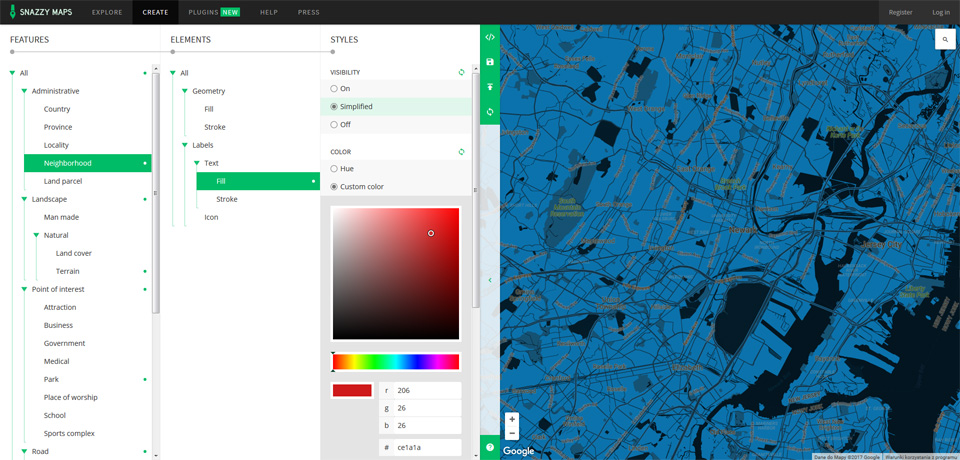The image size is (960, 460).
Task: Select the Land cover feature
Action: (x=74, y=254)
